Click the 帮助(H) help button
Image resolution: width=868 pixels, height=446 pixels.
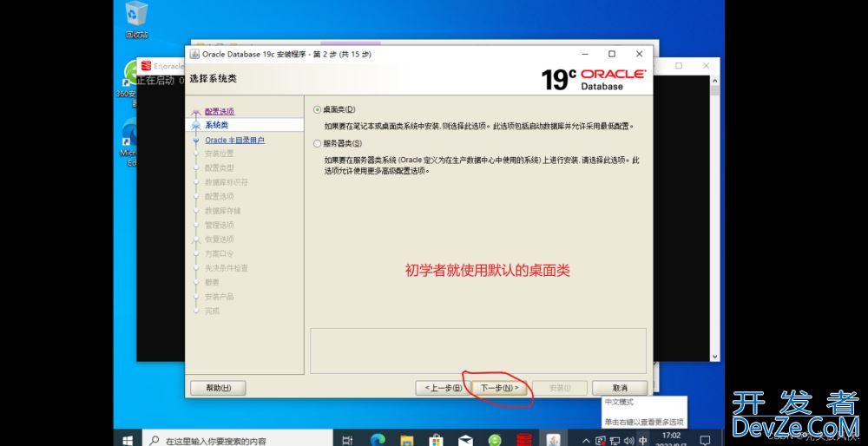click(218, 388)
